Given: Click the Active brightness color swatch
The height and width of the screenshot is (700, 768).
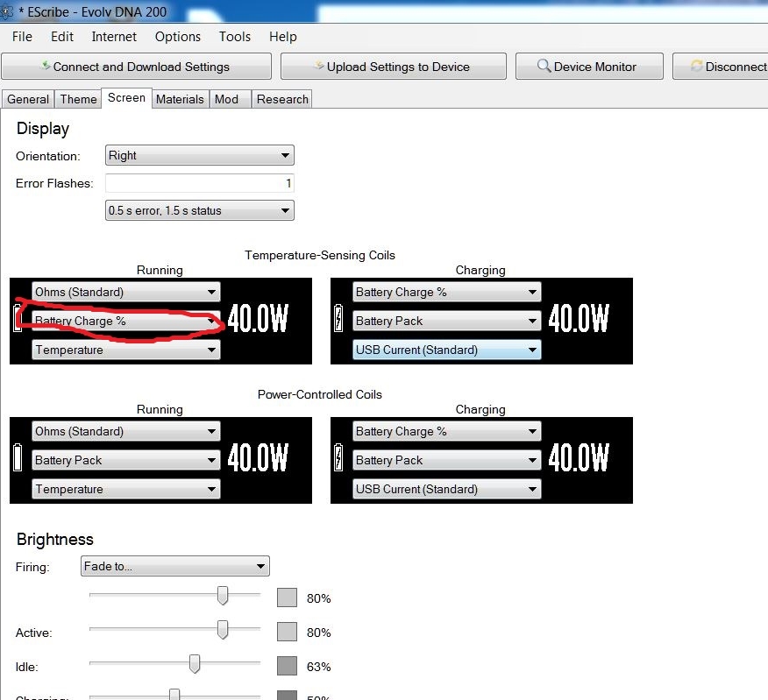Looking at the screenshot, I should tap(288, 632).
